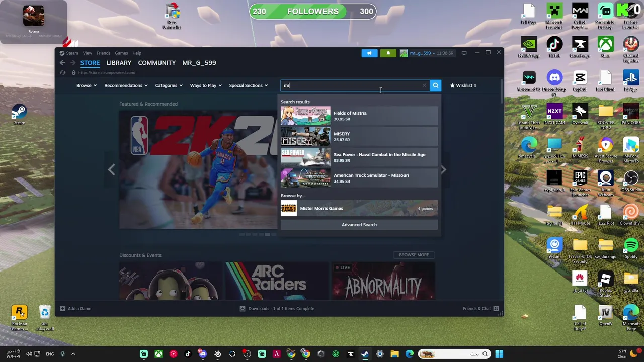Open the View menu
The height and width of the screenshot is (362, 644).
pyautogui.click(x=87, y=53)
